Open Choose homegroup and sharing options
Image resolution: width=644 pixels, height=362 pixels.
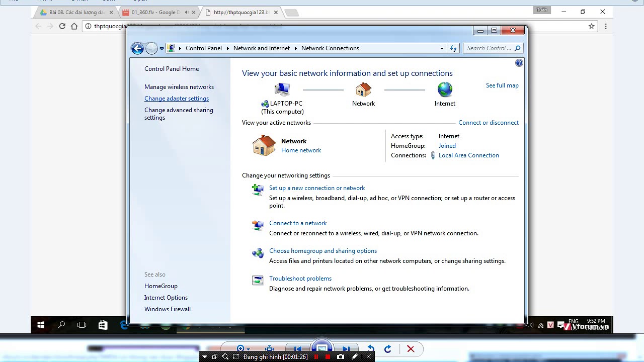(323, 251)
